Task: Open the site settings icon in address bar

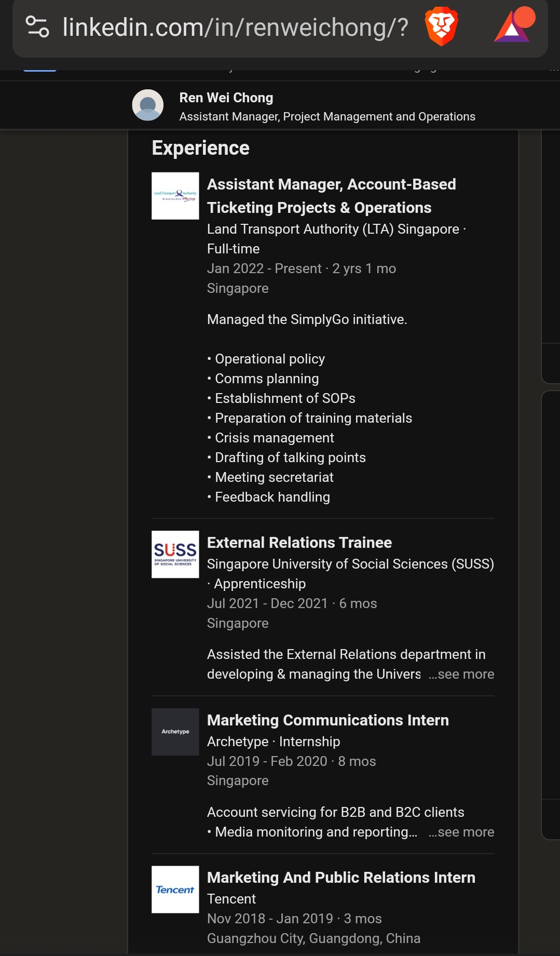Action: (x=37, y=27)
